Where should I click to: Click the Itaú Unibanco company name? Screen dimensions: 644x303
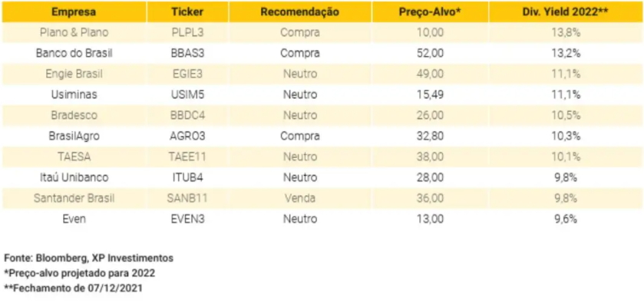click(74, 177)
